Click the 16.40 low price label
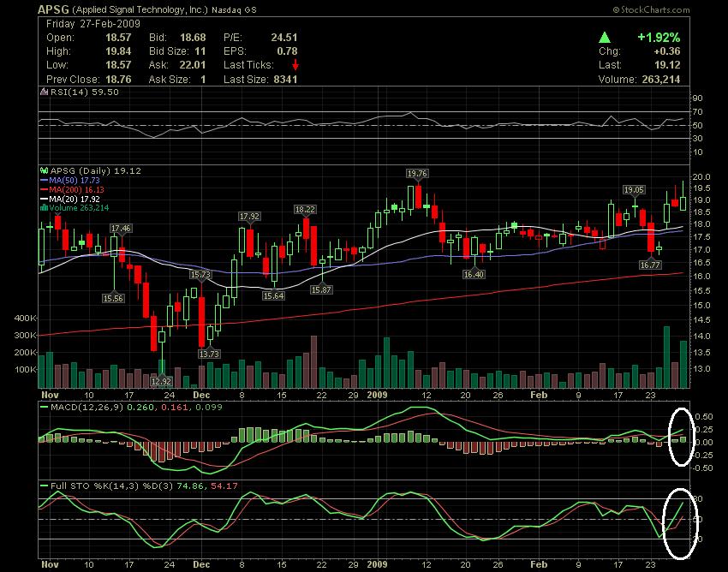The image size is (728, 572). (x=474, y=274)
